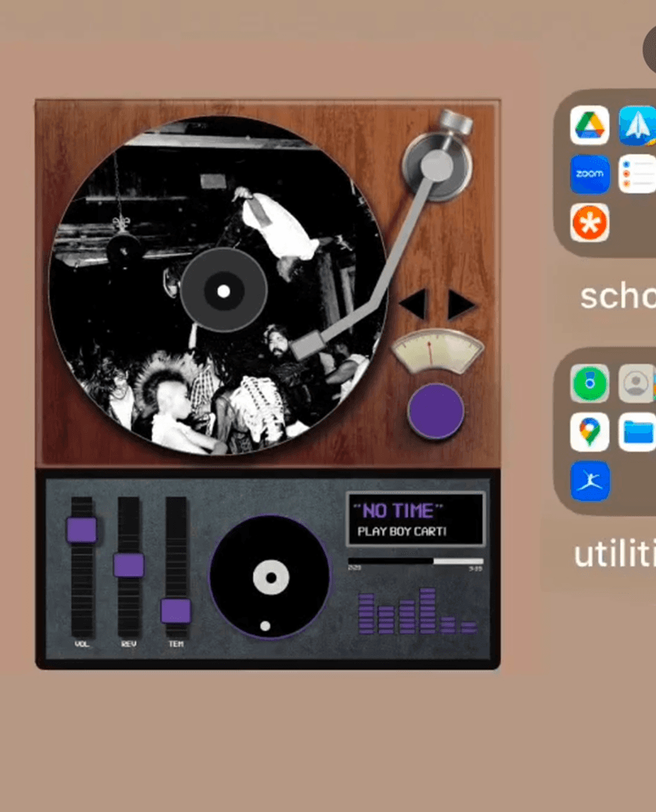Tap the analog needle gauge meter

437,351
